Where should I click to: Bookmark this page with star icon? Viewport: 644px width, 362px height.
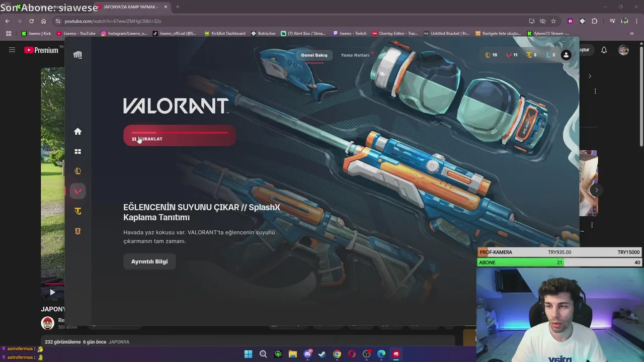(x=553, y=21)
